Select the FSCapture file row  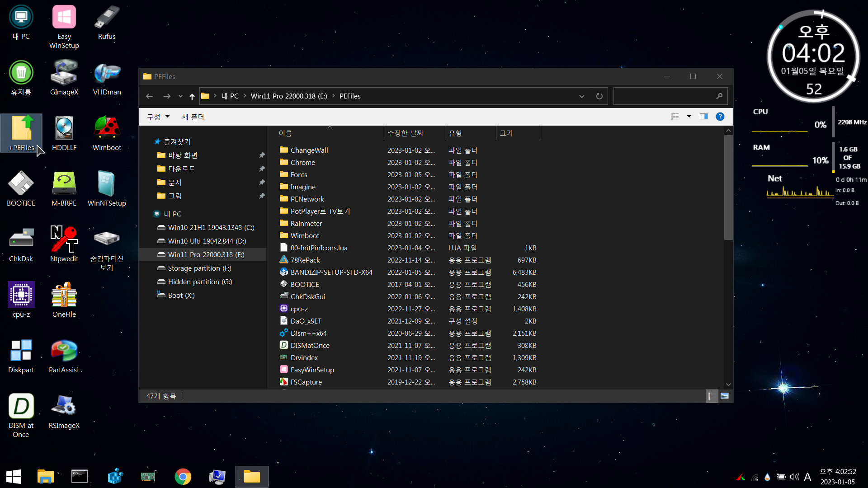tap(409, 382)
